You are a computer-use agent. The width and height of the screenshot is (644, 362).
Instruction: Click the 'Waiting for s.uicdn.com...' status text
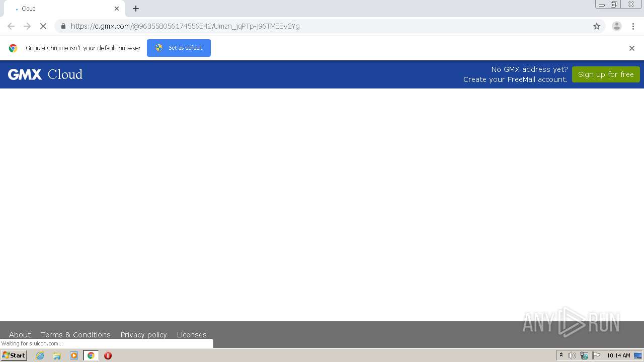pyautogui.click(x=32, y=343)
